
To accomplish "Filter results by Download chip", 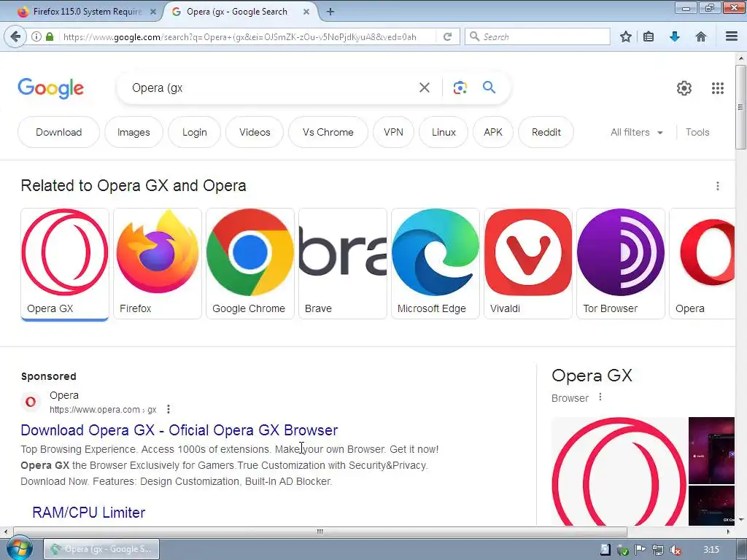I will [x=58, y=132].
